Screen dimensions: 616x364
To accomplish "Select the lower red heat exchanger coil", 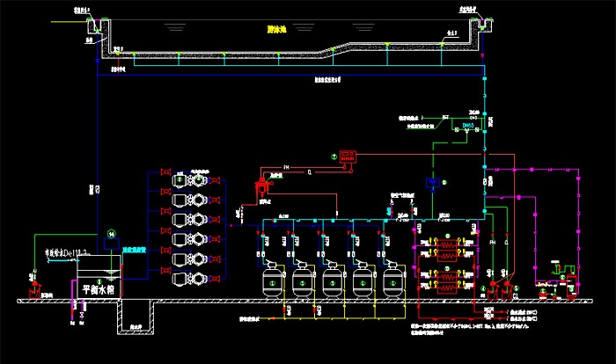I will pos(447,275).
